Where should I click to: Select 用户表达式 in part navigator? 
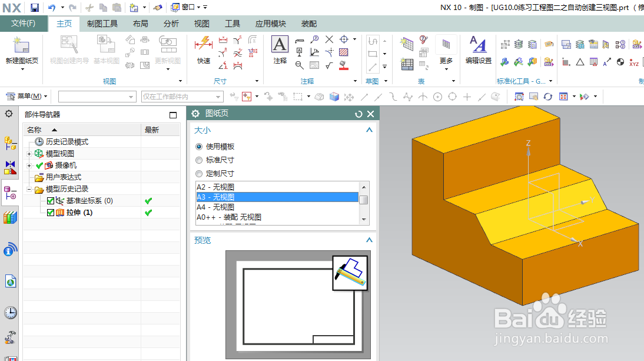[64, 177]
